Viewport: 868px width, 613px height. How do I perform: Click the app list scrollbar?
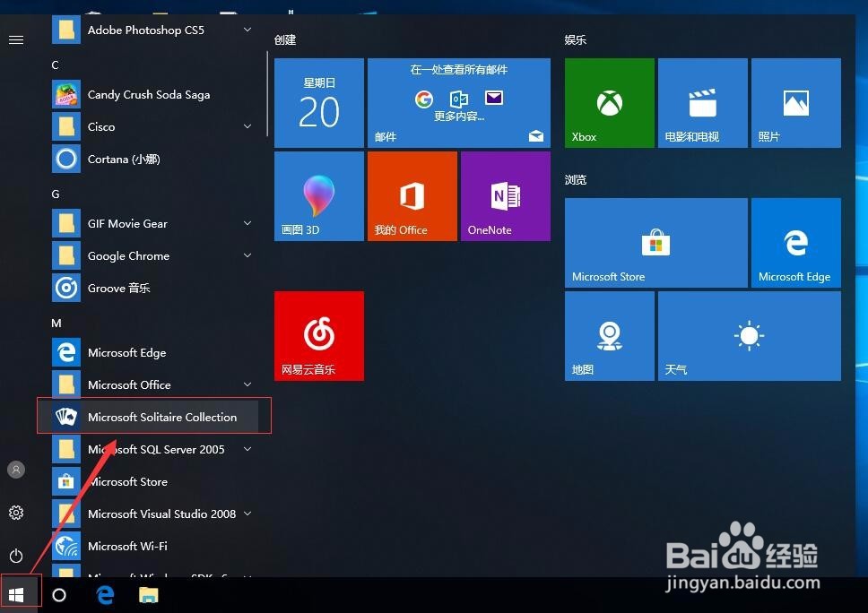coord(267,94)
